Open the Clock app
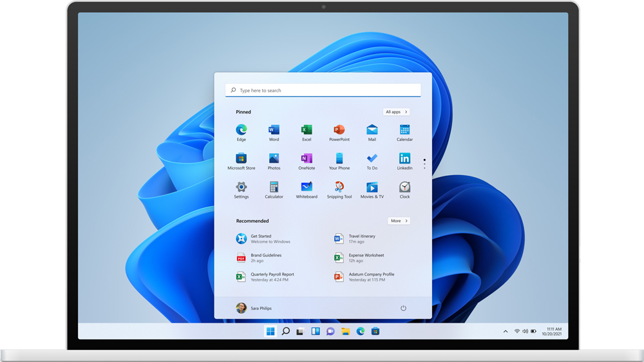Screen dimensions: 644x362 tap(404, 190)
